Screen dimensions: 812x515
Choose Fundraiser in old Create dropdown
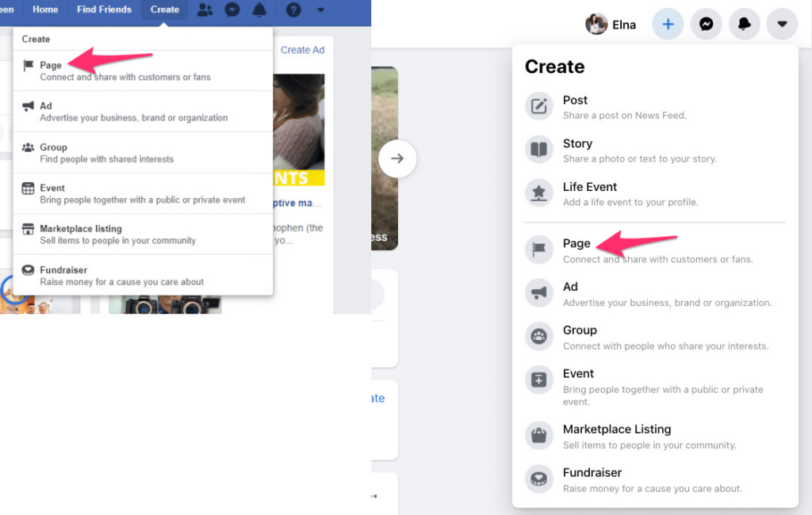pos(143,276)
